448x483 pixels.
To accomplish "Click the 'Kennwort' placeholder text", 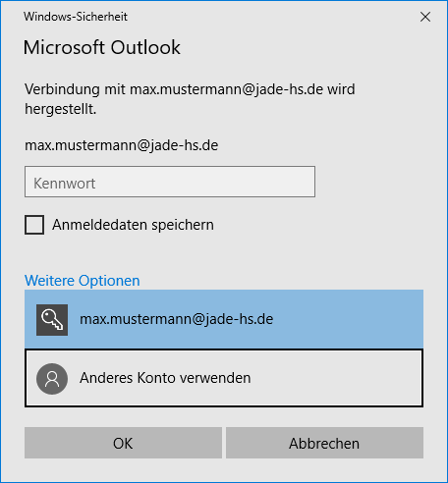I will (65, 184).
